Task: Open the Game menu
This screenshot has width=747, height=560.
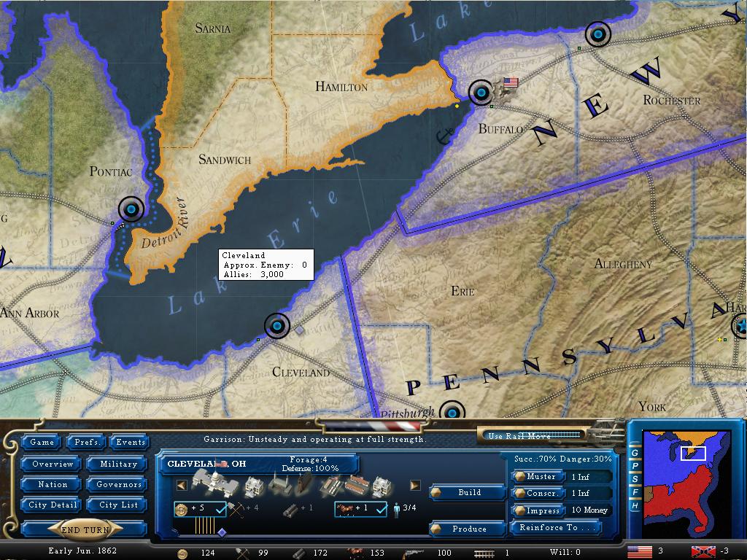Action: pyautogui.click(x=42, y=443)
